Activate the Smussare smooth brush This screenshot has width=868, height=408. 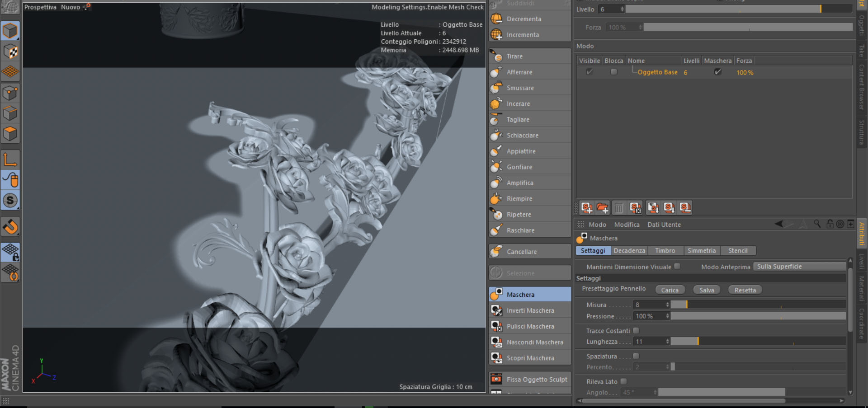pyautogui.click(x=530, y=88)
